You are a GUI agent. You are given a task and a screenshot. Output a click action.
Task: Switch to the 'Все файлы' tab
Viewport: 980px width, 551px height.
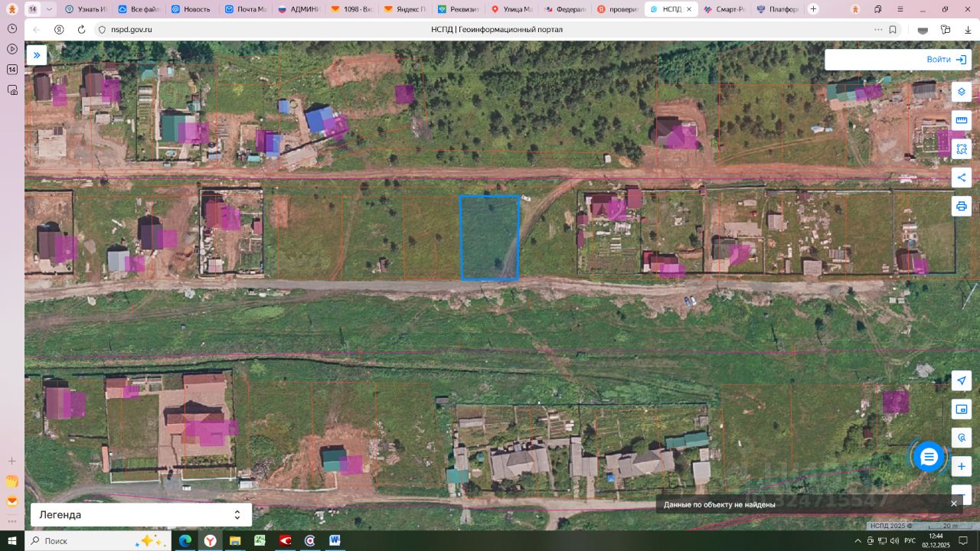click(x=139, y=9)
